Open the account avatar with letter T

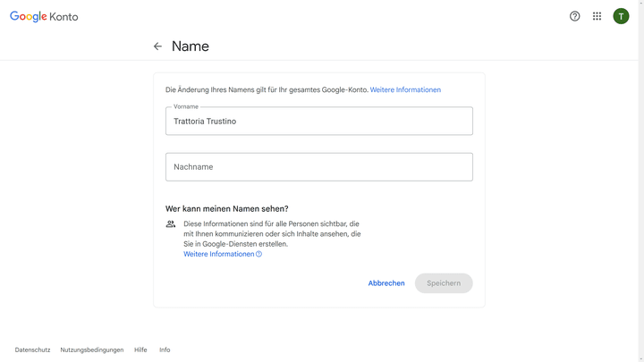[x=621, y=16]
